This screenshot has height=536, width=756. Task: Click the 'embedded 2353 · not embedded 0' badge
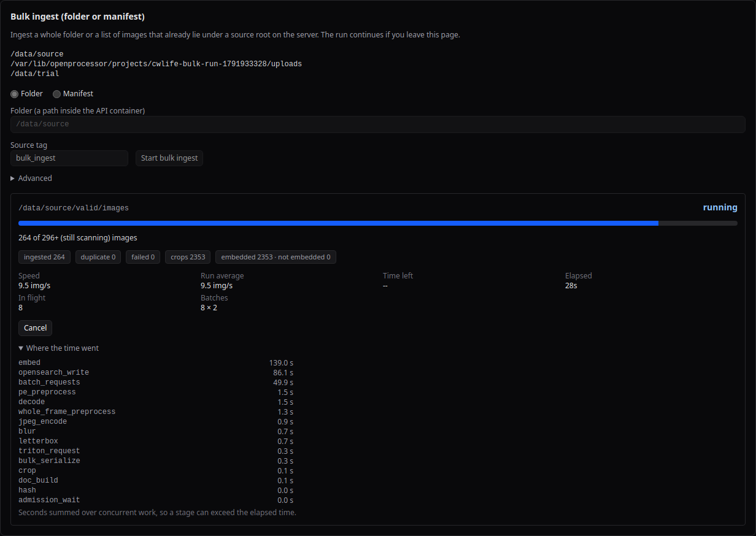pyautogui.click(x=276, y=257)
